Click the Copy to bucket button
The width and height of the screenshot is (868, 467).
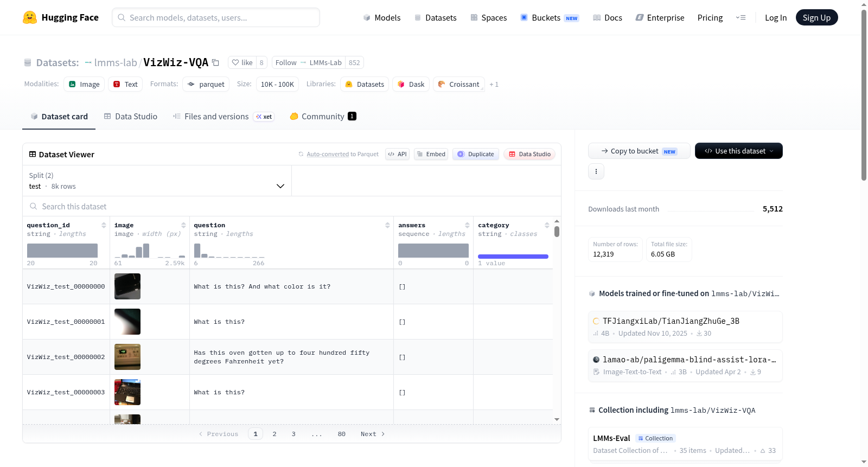tap(639, 151)
